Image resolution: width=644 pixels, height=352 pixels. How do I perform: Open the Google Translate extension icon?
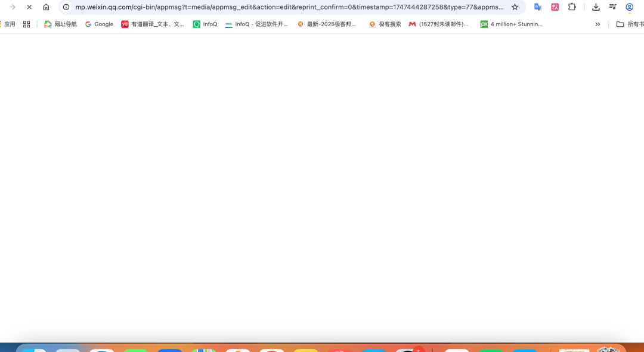(538, 7)
